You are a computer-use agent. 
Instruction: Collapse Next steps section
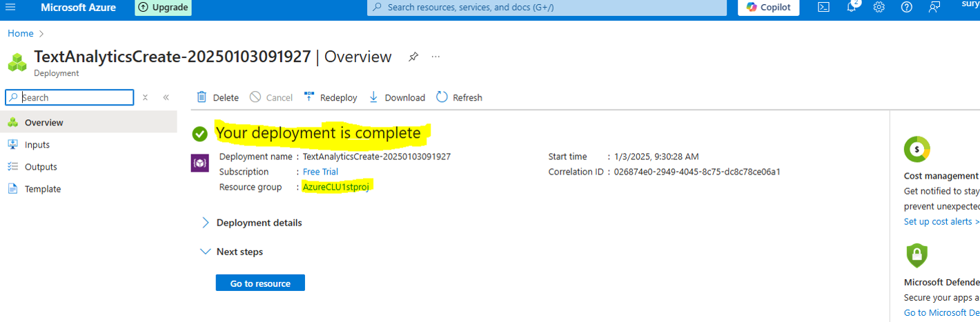pyautogui.click(x=231, y=252)
